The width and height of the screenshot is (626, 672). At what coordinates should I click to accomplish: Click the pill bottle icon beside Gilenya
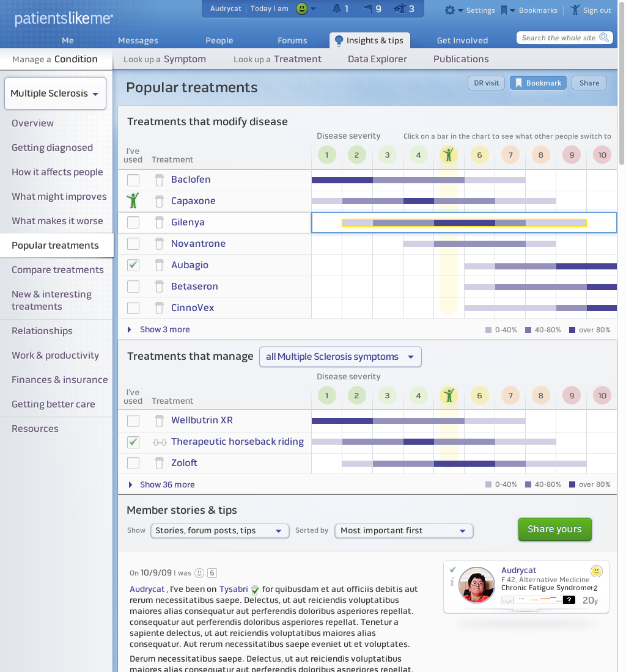coord(159,222)
